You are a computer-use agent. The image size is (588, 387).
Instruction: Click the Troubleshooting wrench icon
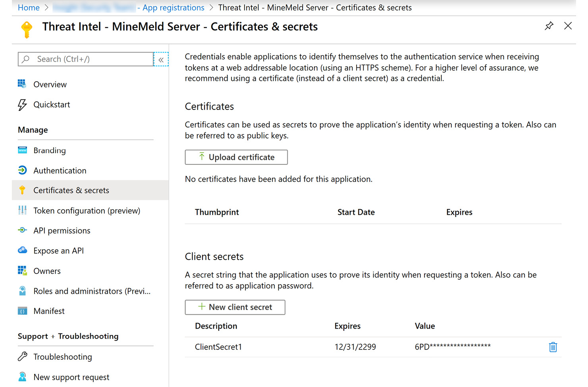pos(22,356)
